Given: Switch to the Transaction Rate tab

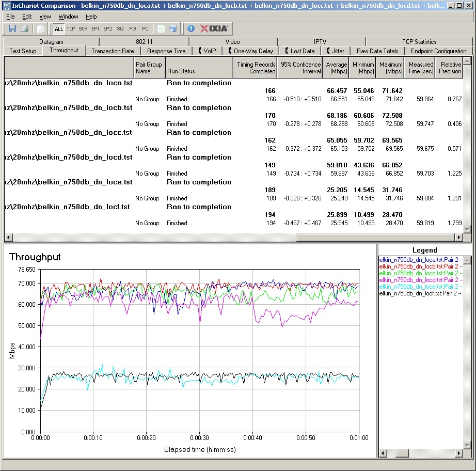Looking at the screenshot, I should tap(113, 51).
